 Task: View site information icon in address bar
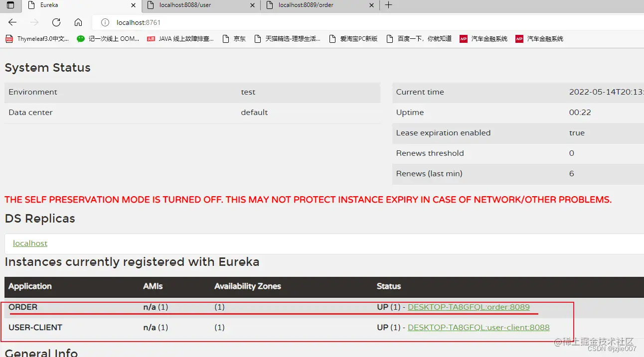105,22
